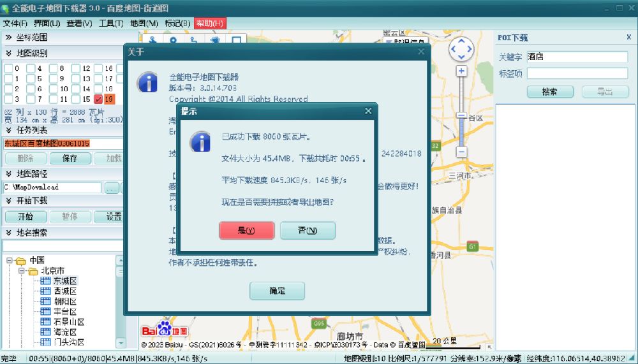This screenshot has width=638, height=364.
Task: Open download 设置 button
Action: point(109,216)
